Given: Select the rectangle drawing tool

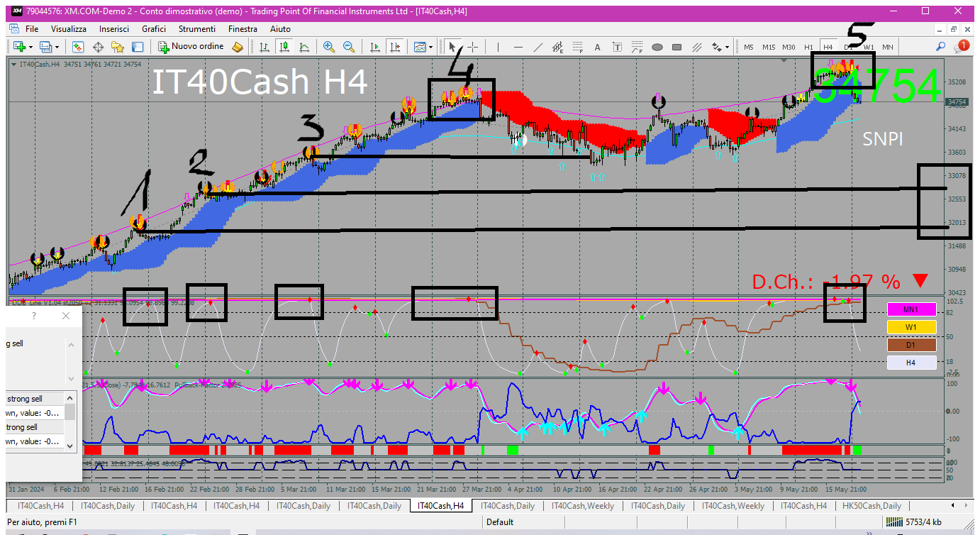Looking at the screenshot, I should [677, 47].
